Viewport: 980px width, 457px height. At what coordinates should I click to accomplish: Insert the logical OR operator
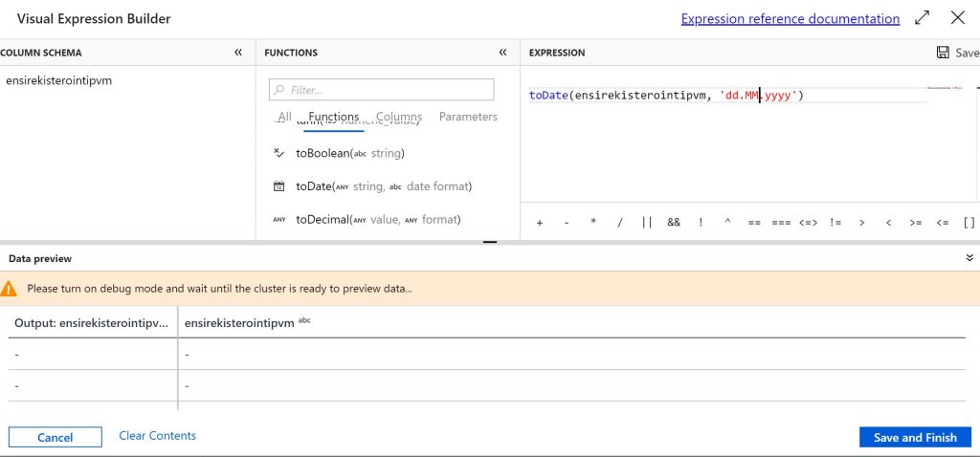(647, 223)
